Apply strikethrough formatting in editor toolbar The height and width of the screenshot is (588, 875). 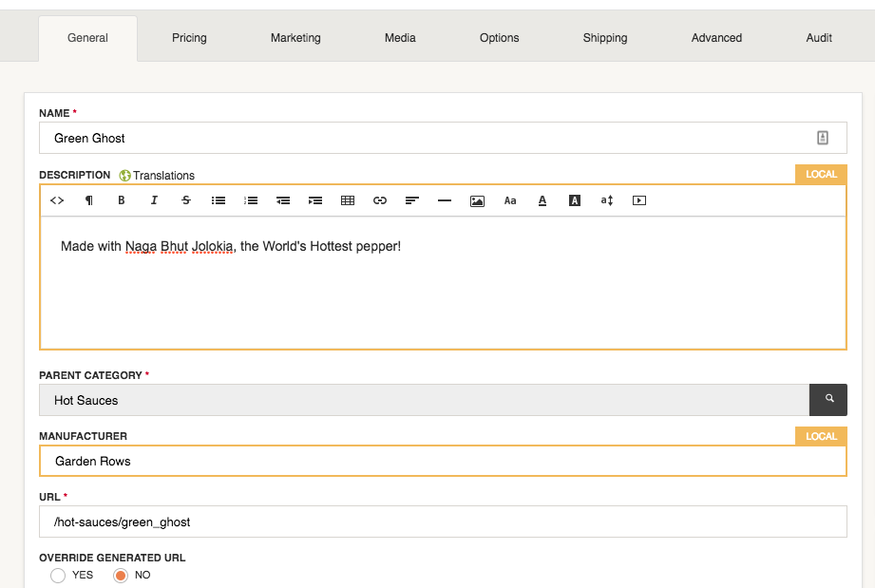point(186,200)
